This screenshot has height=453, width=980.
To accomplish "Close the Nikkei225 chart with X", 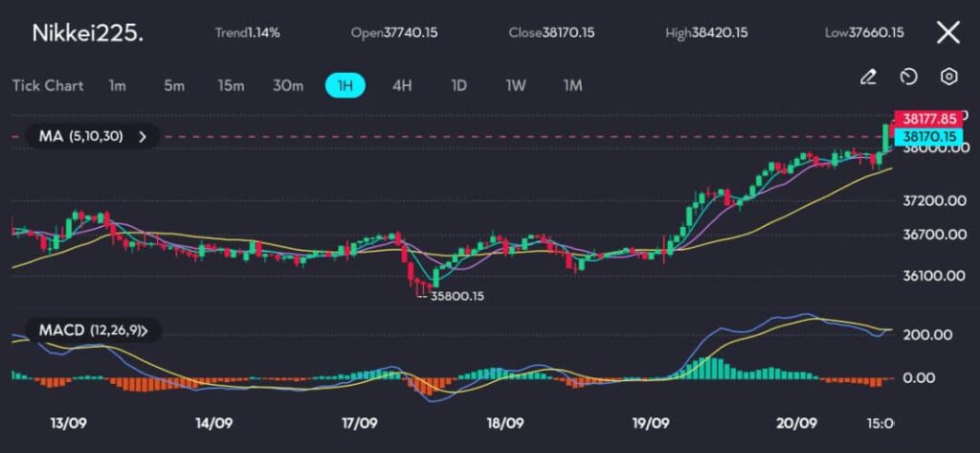I will pos(947,33).
